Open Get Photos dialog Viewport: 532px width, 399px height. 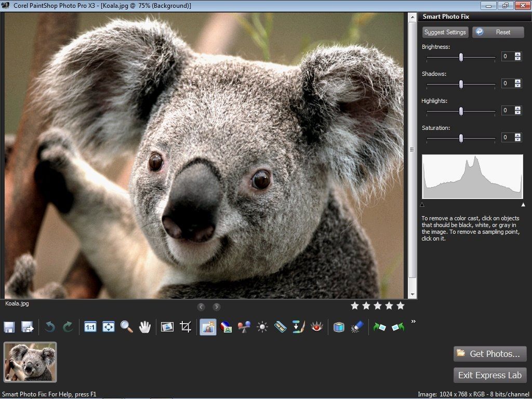click(489, 354)
